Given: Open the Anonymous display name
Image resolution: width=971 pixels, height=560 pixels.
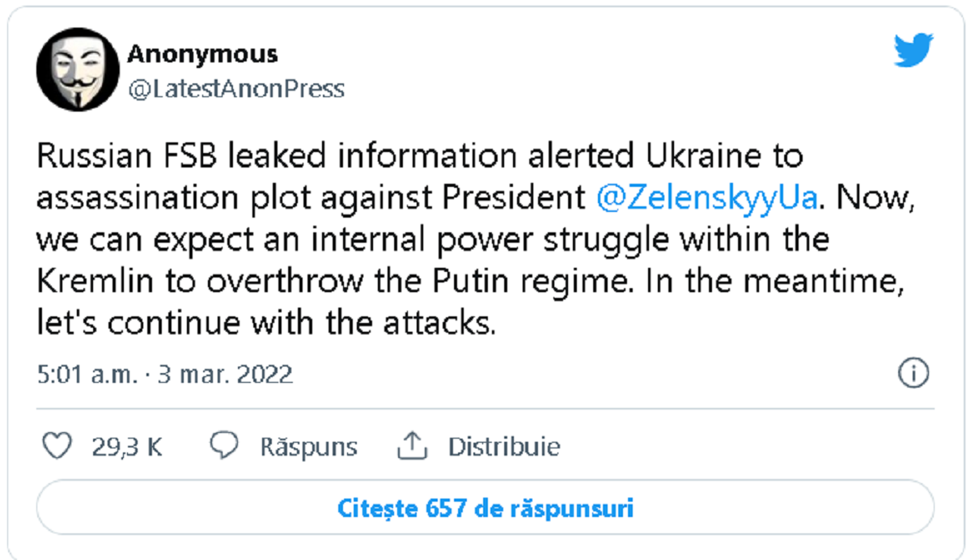Looking at the screenshot, I should 202,54.
